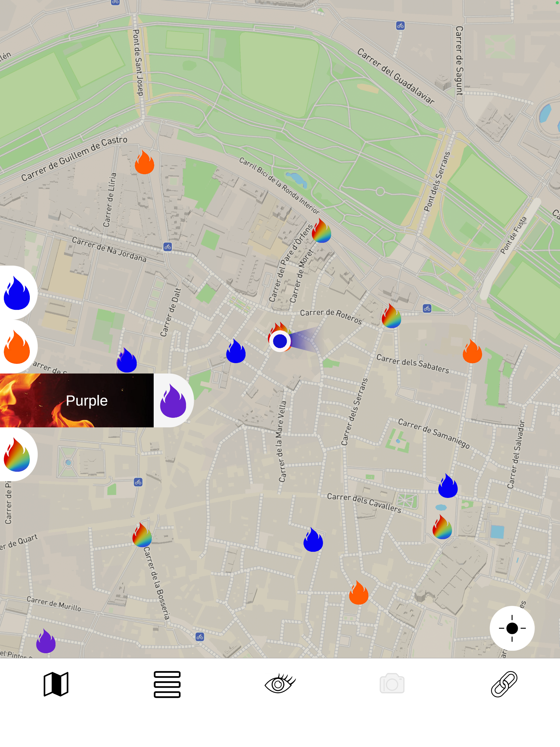Tap the 'Carrer del Salvador' street label
The height and width of the screenshot is (747, 560).
coord(516,454)
